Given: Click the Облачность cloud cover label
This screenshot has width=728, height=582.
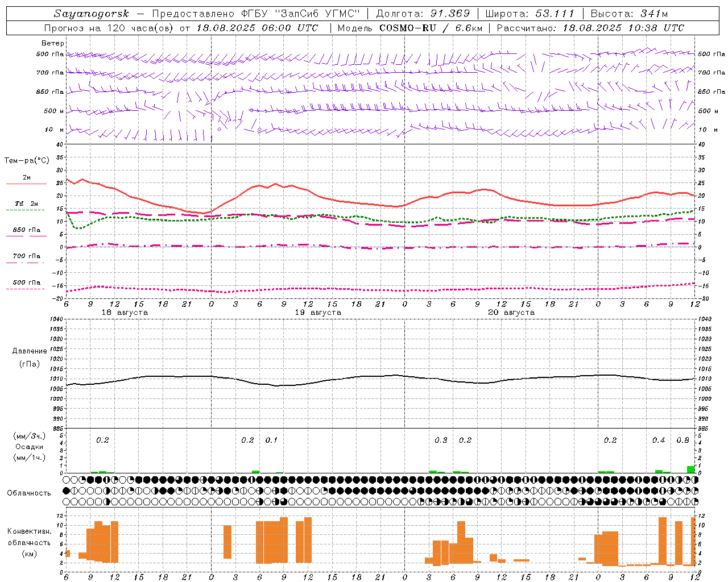Looking at the screenshot, I should tap(29, 493).
